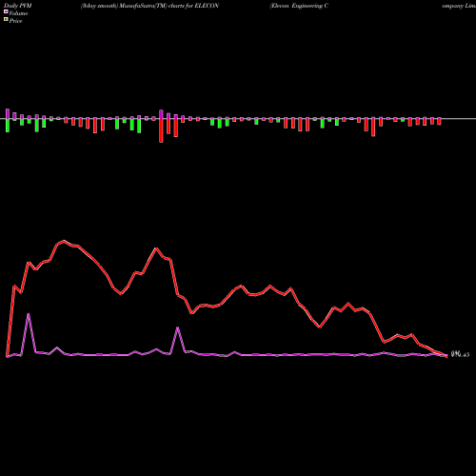
Task: Click the tallest spike of the magenta volume line
Action: tap(29, 314)
